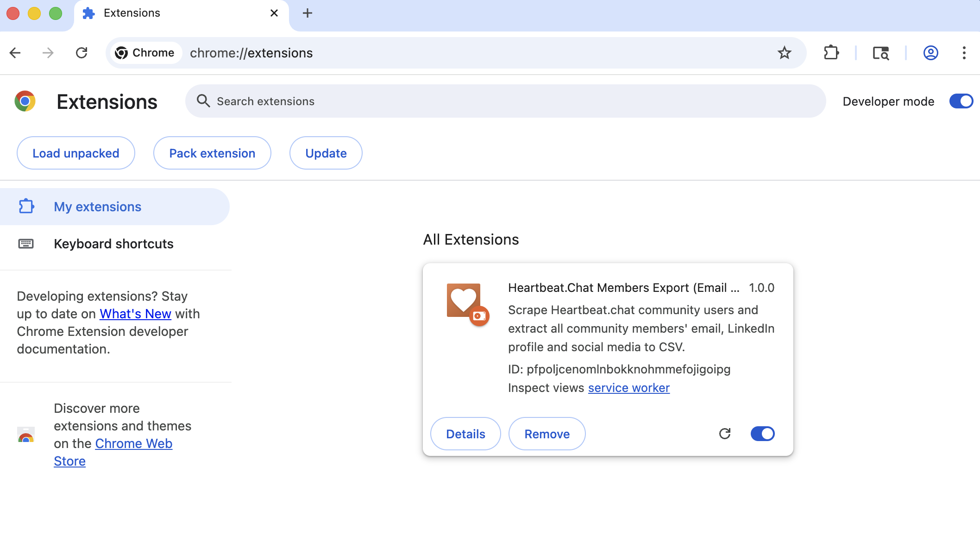
Task: Click the All Extensions heading
Action: pyautogui.click(x=471, y=240)
